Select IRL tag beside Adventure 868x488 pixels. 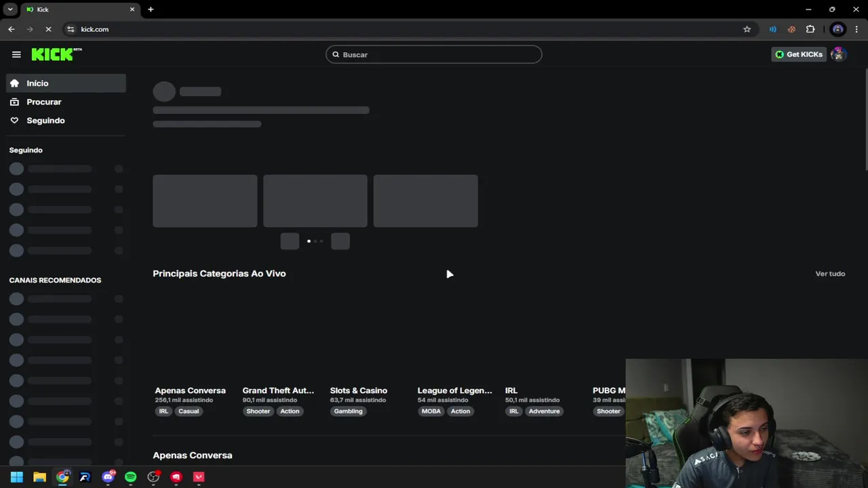tap(513, 411)
